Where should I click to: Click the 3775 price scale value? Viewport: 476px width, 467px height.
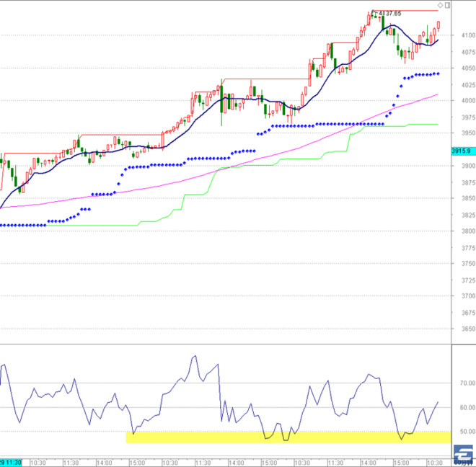(x=468, y=248)
